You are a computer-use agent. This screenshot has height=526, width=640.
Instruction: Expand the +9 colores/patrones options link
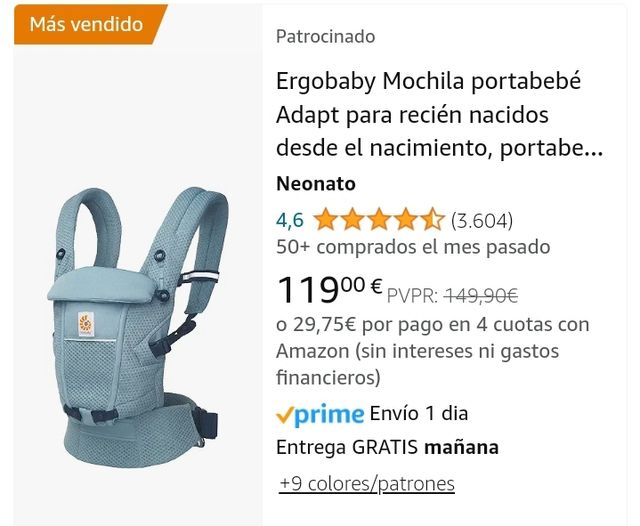point(367,484)
